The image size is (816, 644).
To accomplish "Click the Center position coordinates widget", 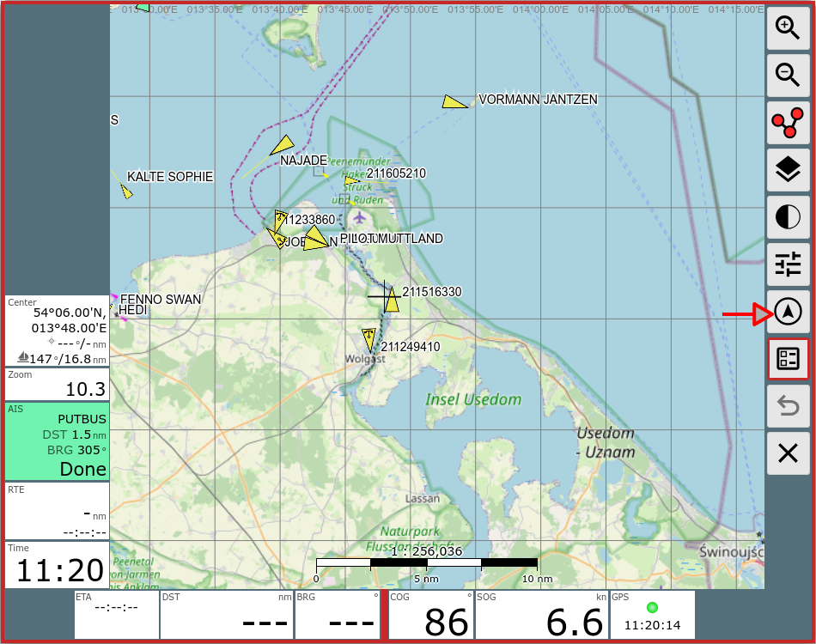I will click(x=58, y=331).
